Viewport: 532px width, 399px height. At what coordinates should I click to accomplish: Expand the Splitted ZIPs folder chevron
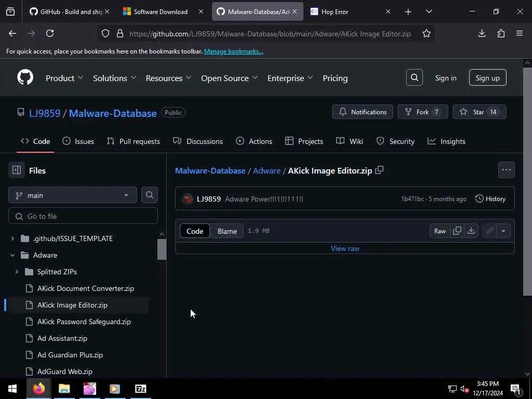(x=17, y=272)
